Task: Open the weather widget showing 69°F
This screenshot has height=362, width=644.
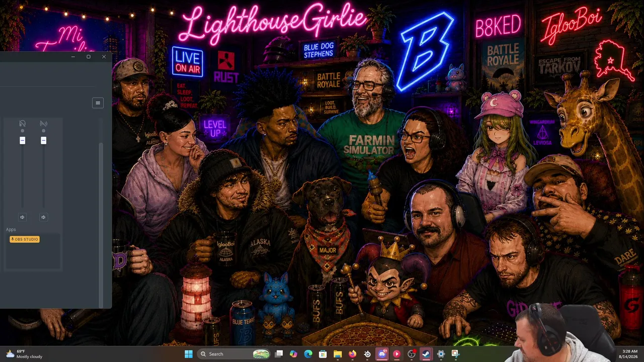Action: click(24, 354)
